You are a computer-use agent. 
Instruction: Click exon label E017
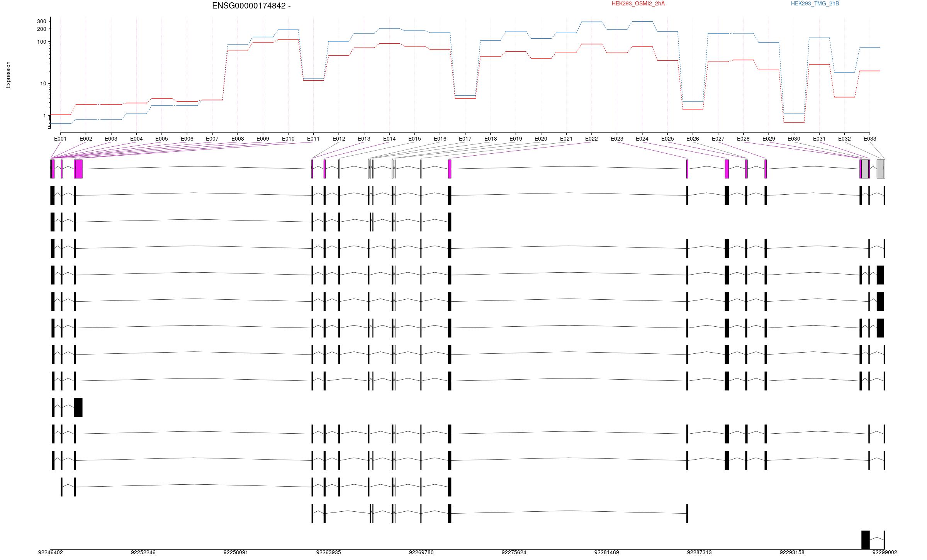[465, 139]
